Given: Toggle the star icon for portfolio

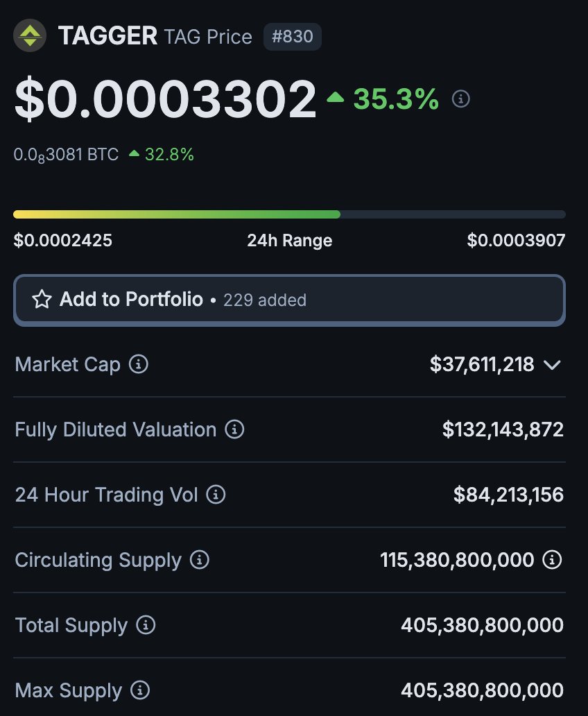Looking at the screenshot, I should tap(42, 300).
